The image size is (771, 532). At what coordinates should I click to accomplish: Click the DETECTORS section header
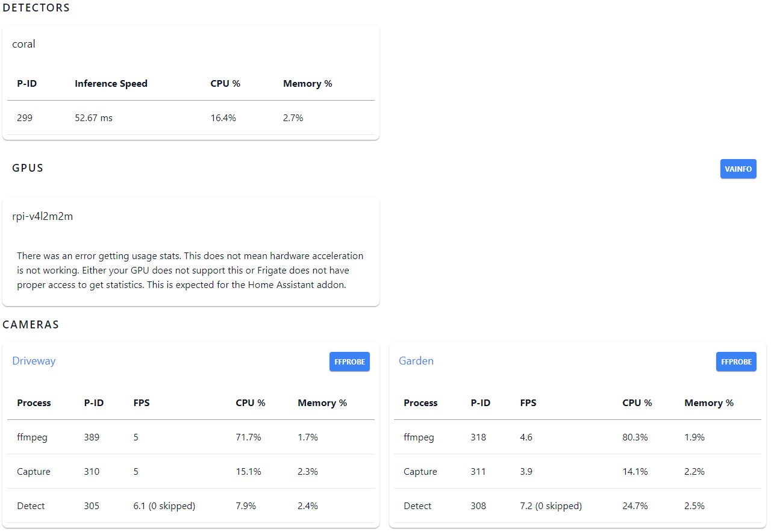click(x=36, y=8)
